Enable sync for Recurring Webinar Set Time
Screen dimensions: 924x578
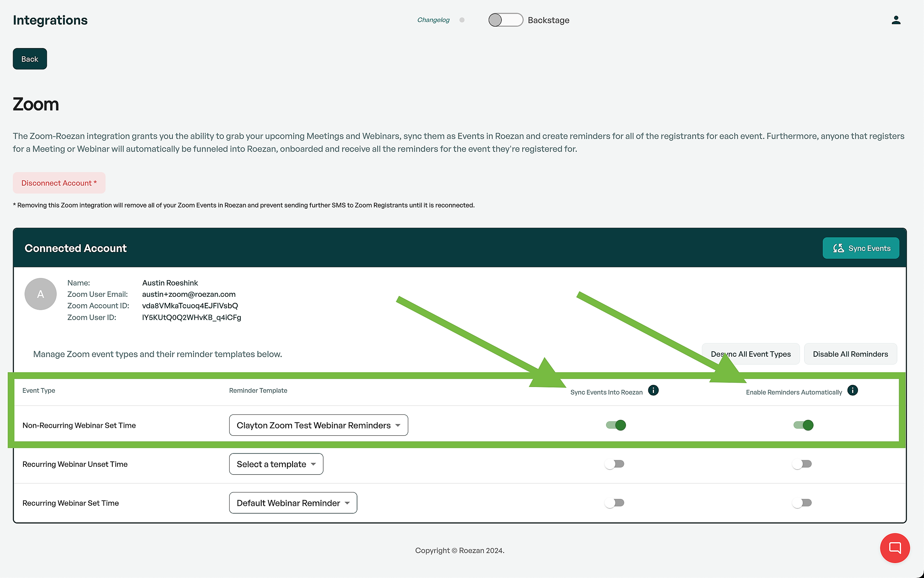point(614,503)
